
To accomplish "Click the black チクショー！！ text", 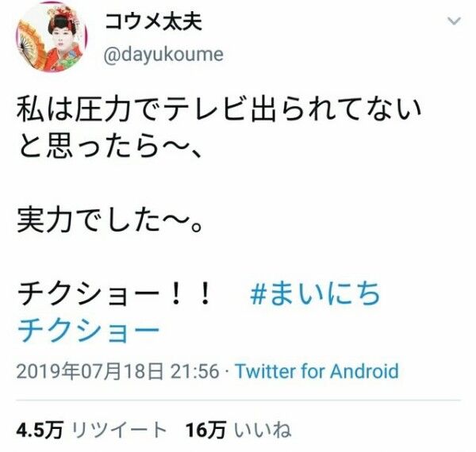I will pyautogui.click(x=114, y=293).
